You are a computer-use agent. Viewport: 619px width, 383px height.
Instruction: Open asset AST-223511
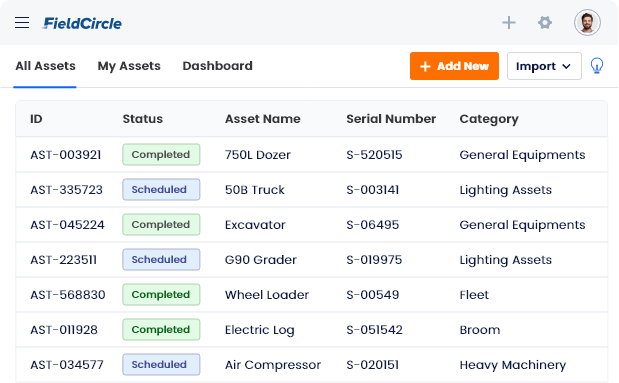64,260
